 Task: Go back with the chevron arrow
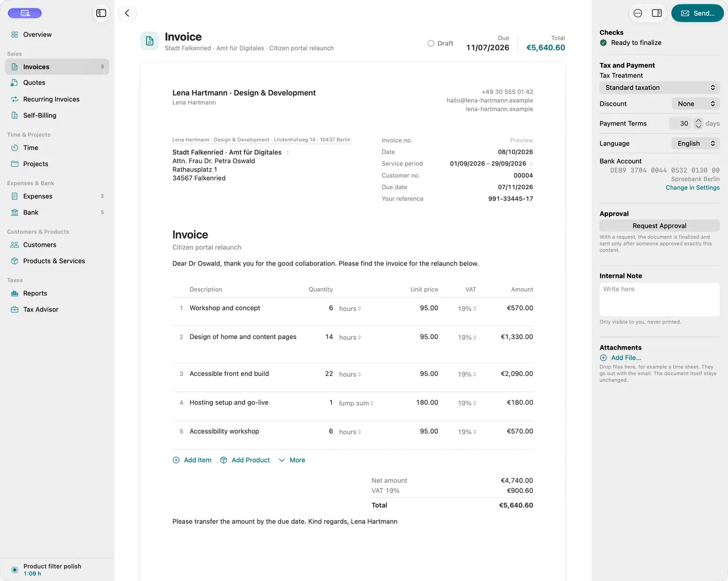[x=127, y=13]
